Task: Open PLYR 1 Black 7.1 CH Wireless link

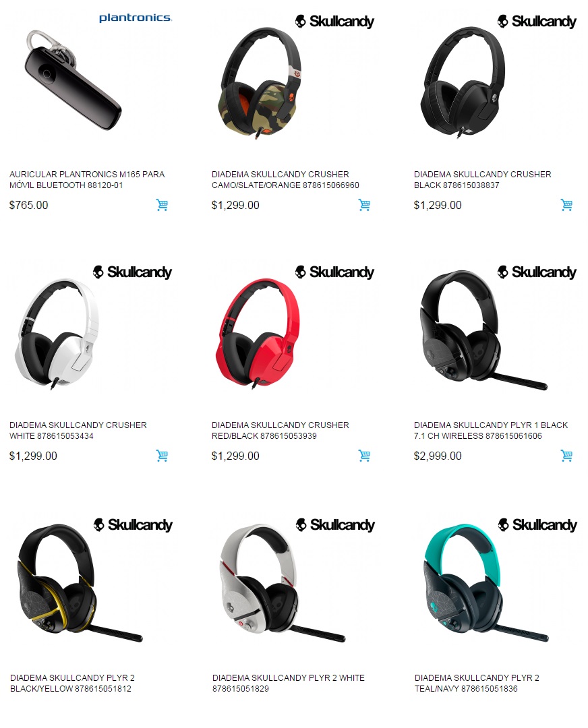Action: pyautogui.click(x=490, y=430)
